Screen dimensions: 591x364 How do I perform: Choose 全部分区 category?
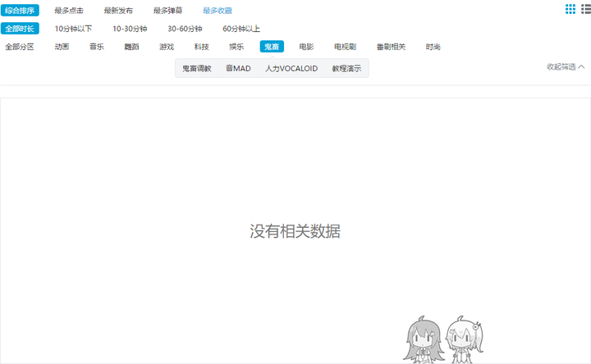click(20, 47)
